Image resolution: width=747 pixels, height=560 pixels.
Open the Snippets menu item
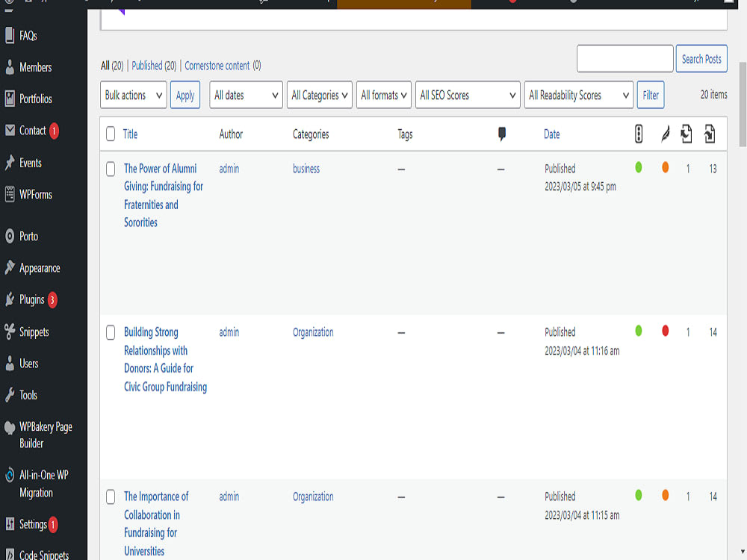click(34, 332)
